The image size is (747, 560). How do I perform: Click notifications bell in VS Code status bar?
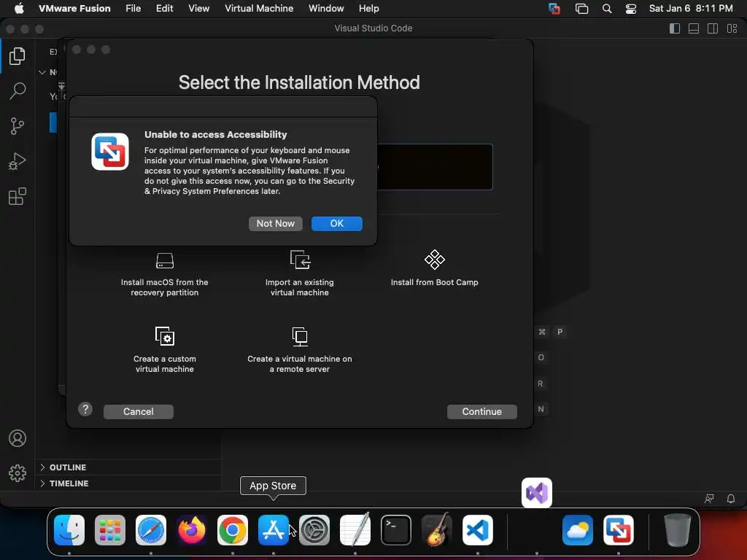(731, 499)
